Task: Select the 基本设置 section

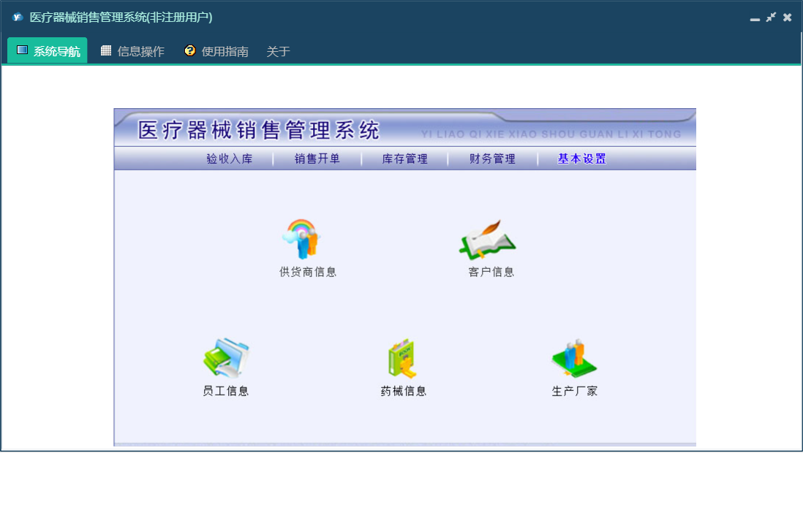Action: (581, 159)
